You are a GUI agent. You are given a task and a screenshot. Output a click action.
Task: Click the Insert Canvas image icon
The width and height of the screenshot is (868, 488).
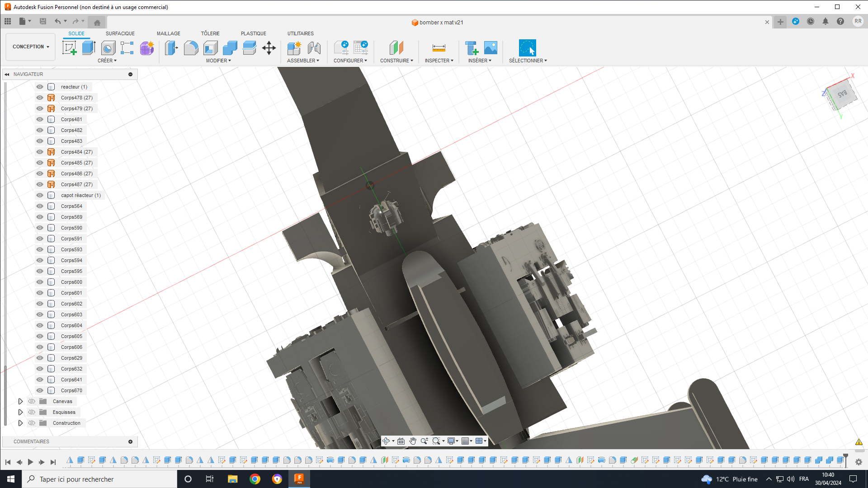pyautogui.click(x=491, y=48)
